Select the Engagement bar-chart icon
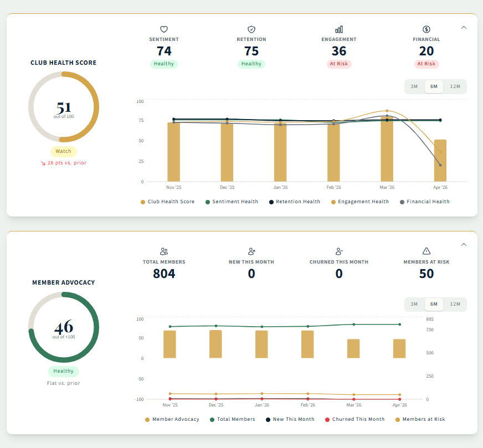 (339, 29)
